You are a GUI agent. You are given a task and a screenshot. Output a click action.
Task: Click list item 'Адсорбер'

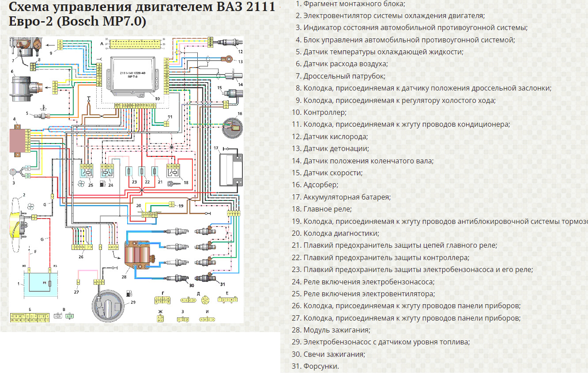click(x=321, y=185)
